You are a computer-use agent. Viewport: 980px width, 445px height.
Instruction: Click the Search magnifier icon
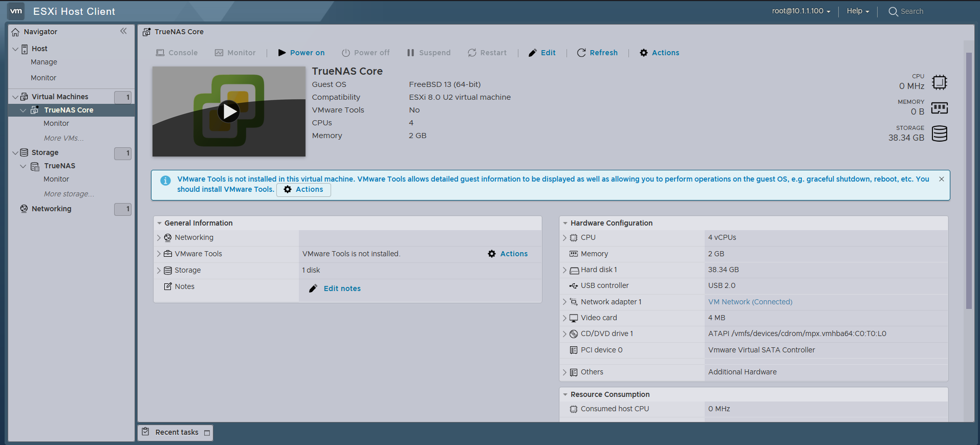(893, 12)
